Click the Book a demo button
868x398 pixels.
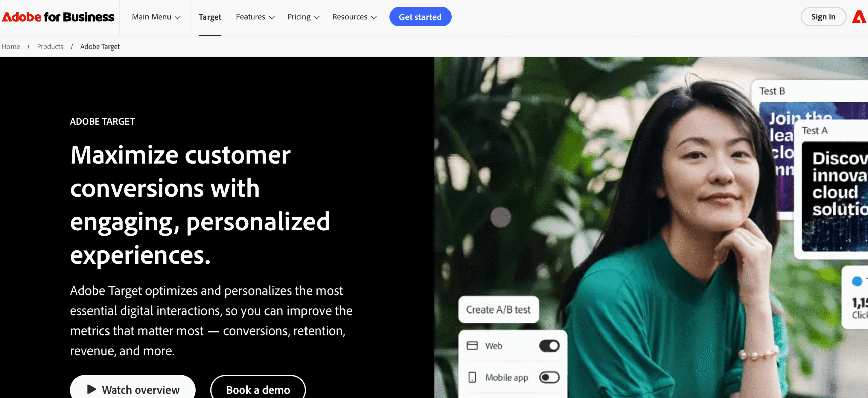click(x=258, y=388)
